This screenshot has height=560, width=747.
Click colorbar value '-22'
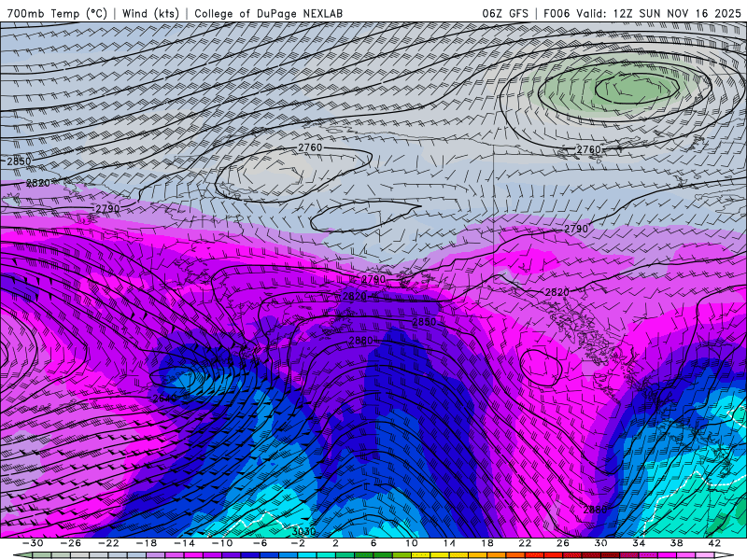point(108,543)
